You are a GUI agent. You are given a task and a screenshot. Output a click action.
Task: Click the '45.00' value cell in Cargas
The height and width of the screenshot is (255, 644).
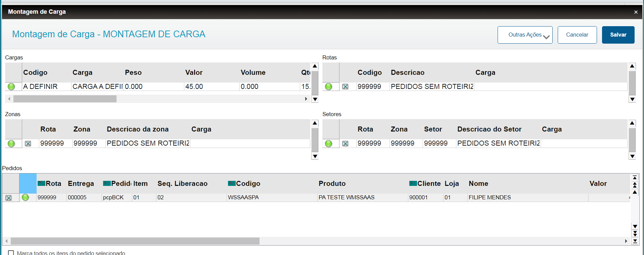212,87
